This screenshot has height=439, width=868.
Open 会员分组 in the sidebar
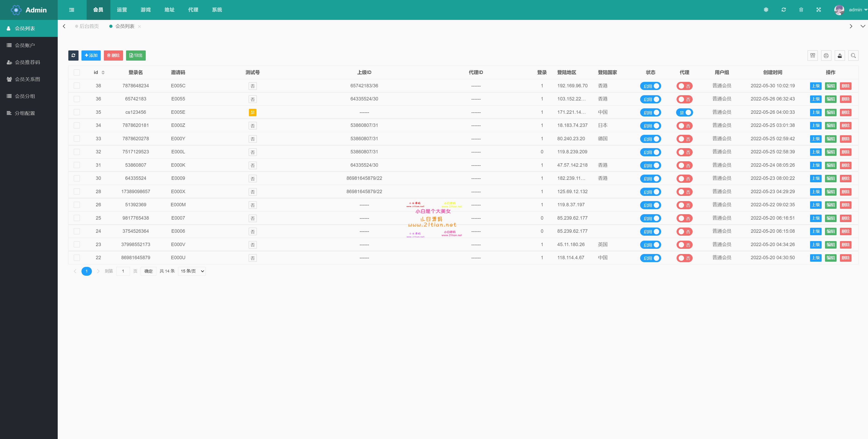tap(29, 96)
